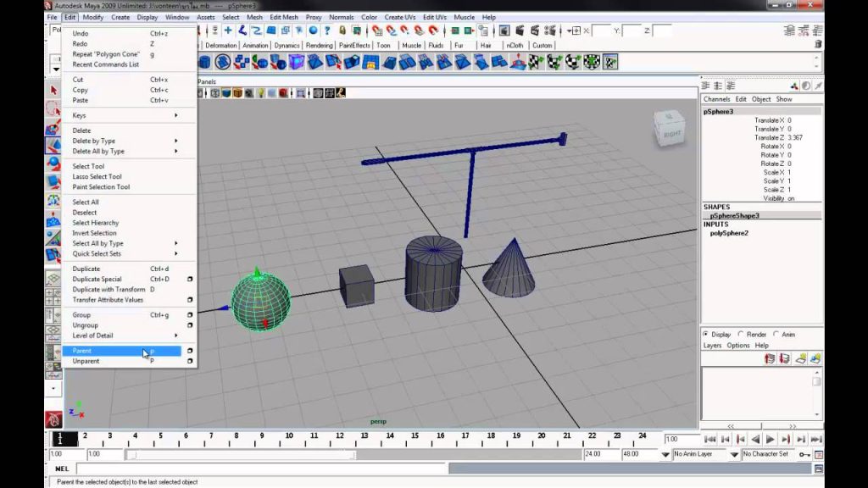Click the MEL command line input

point(261,469)
